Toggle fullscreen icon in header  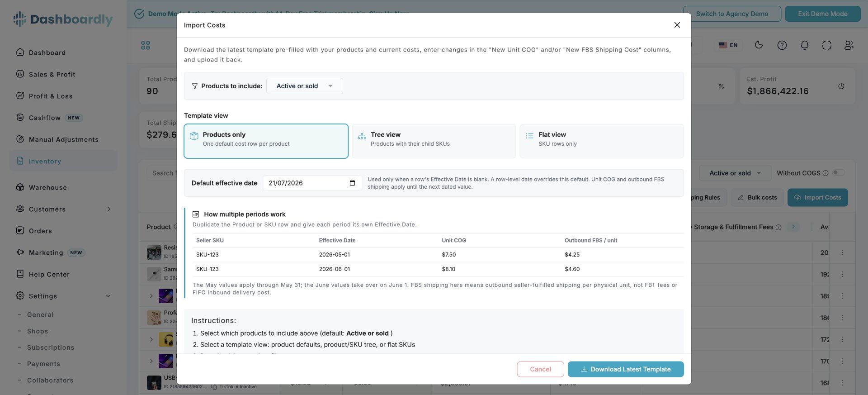pos(826,45)
